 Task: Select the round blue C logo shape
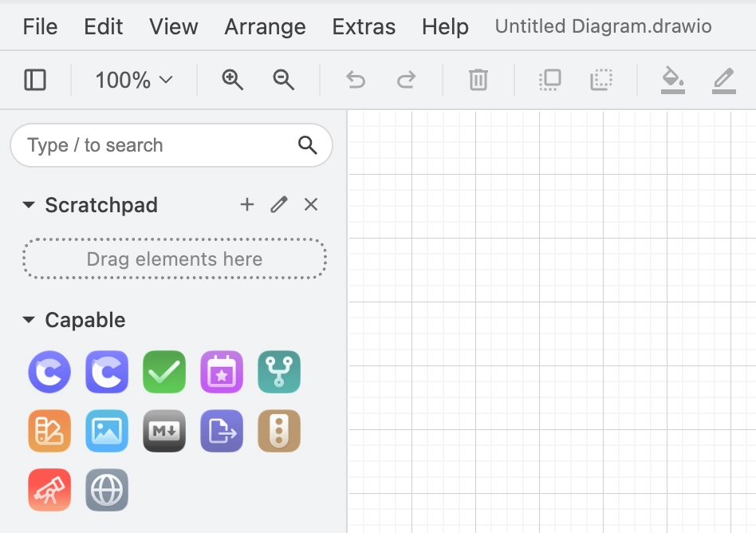[49, 371]
